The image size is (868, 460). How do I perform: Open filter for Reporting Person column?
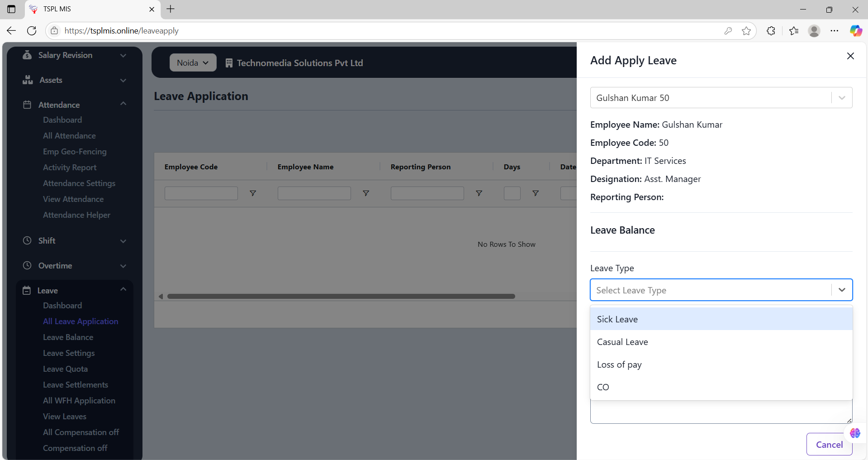click(479, 193)
